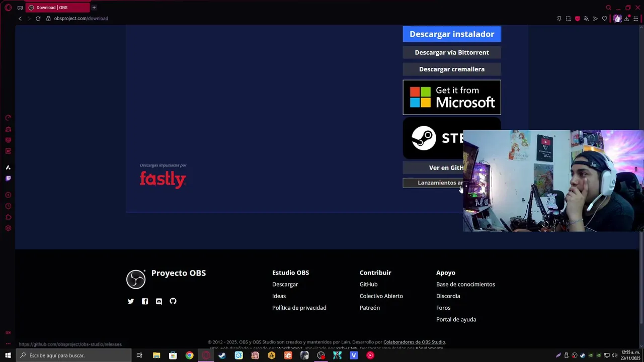Open the Foros link
This screenshot has height=362, width=644.
[x=443, y=308]
